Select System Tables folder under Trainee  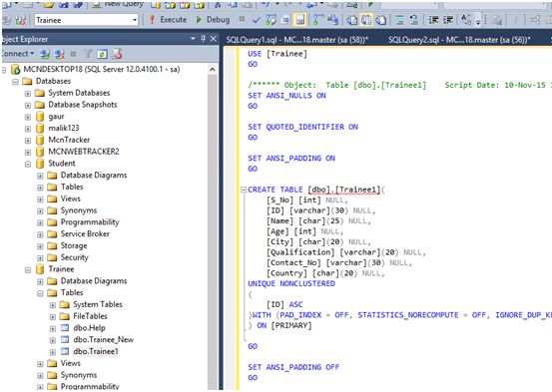point(98,304)
